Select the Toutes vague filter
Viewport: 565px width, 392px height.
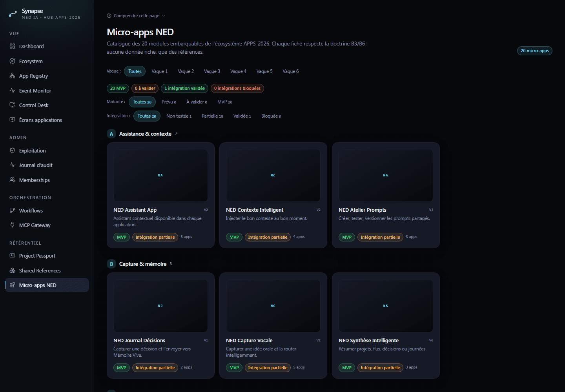click(x=135, y=71)
